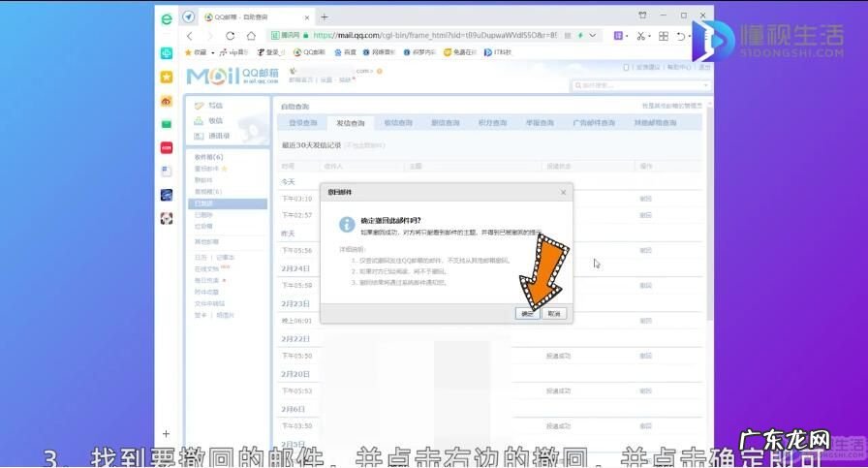
Task: Open the yellow star favorites sidebar icon
Action: click(166, 77)
